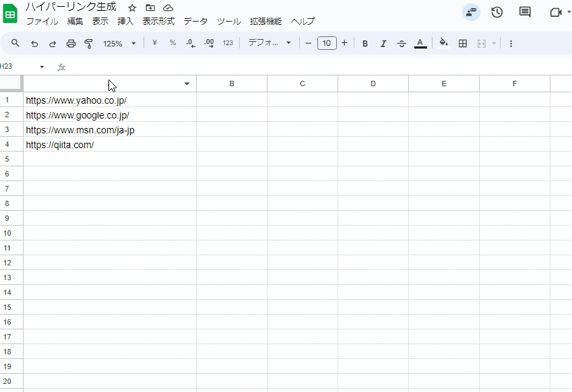The height and width of the screenshot is (392, 572).
Task: Select column B header
Action: 232,84
